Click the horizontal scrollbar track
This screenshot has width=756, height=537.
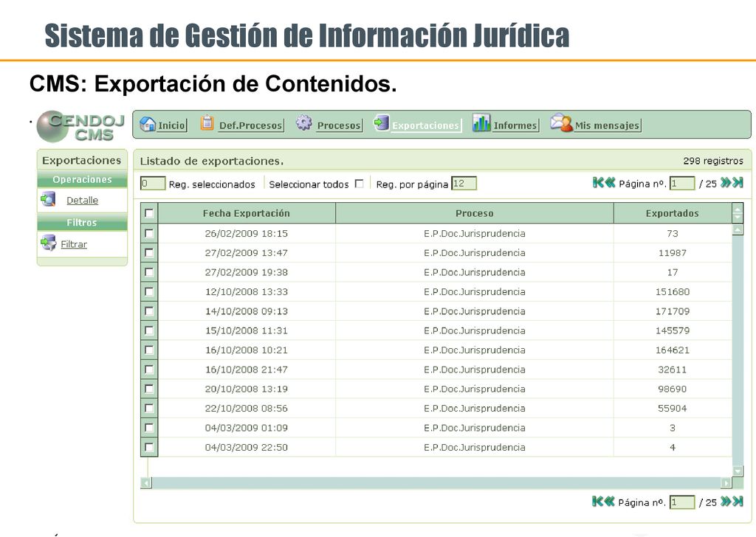point(436,482)
